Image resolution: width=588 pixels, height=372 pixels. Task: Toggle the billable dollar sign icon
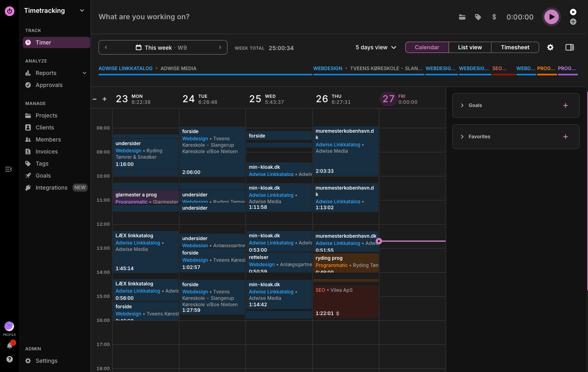tap(494, 17)
